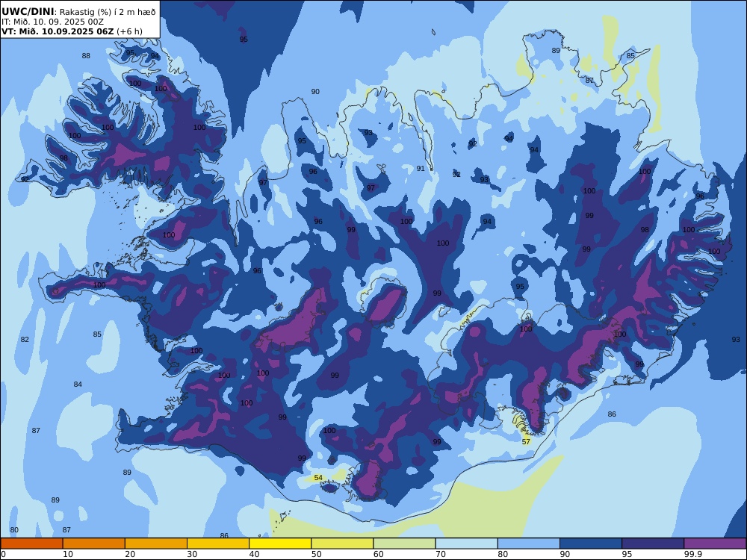The height and width of the screenshot is (560, 747).
Task: Click the legend tick label '30'
Action: pos(192,554)
